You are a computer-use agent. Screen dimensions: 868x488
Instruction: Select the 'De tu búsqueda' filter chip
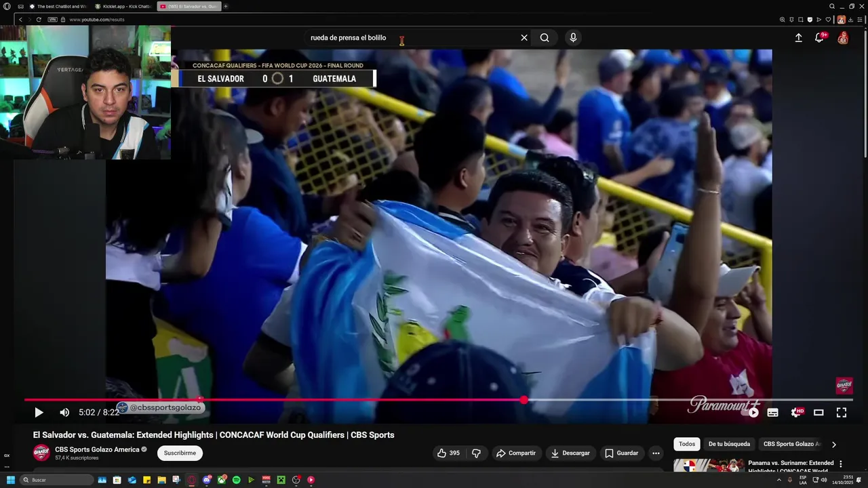pyautogui.click(x=729, y=444)
